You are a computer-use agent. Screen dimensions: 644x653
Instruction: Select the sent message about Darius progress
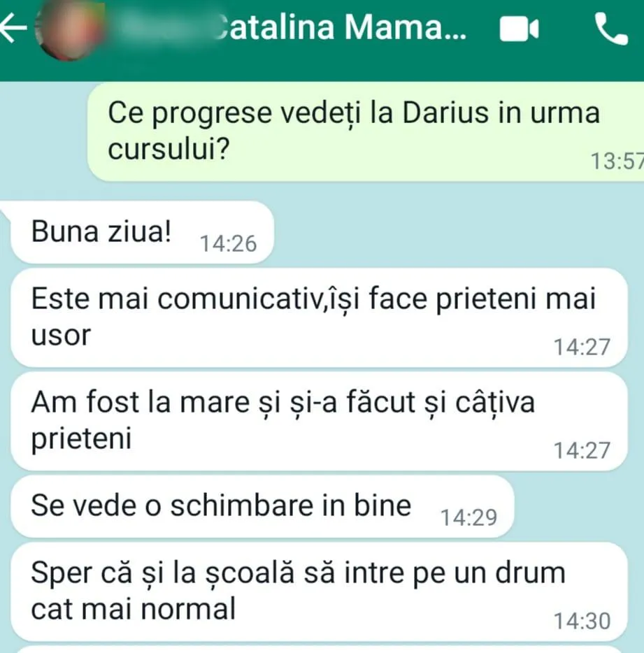[366, 131]
